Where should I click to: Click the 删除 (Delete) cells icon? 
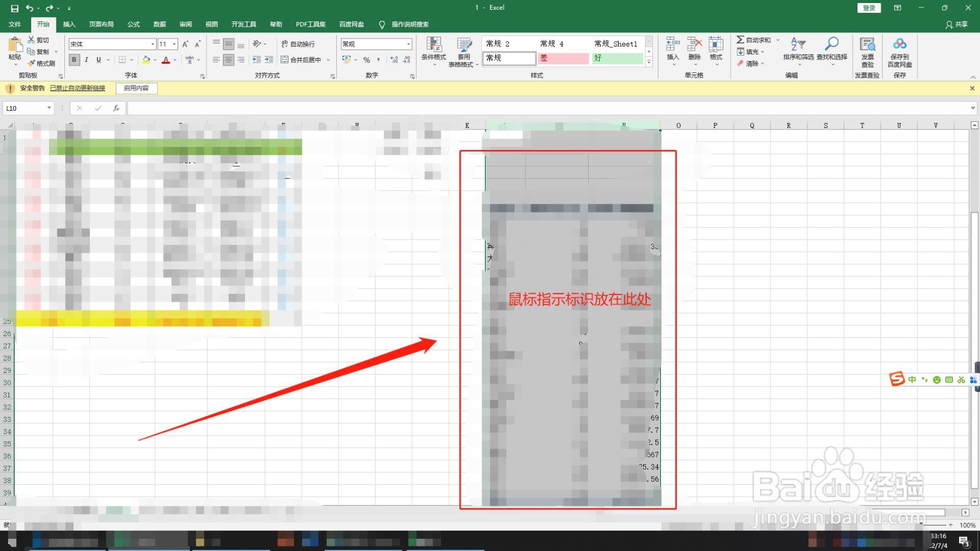click(694, 45)
